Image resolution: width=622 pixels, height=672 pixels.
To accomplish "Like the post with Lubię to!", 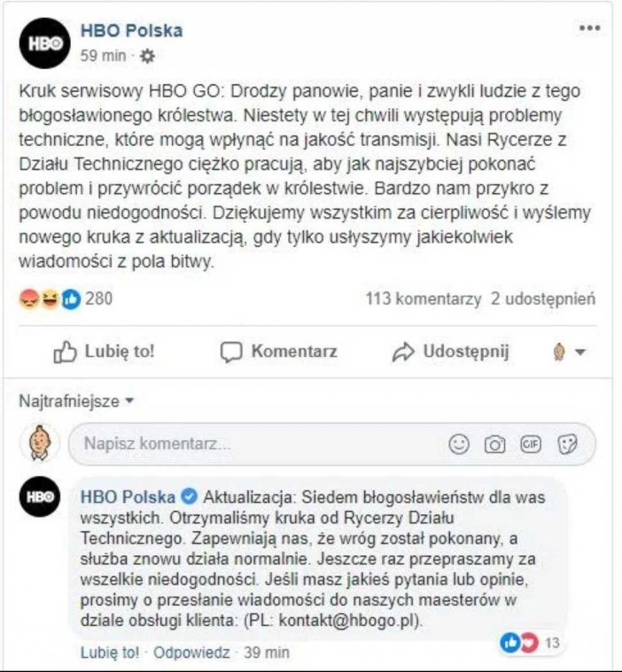I will point(104,351).
